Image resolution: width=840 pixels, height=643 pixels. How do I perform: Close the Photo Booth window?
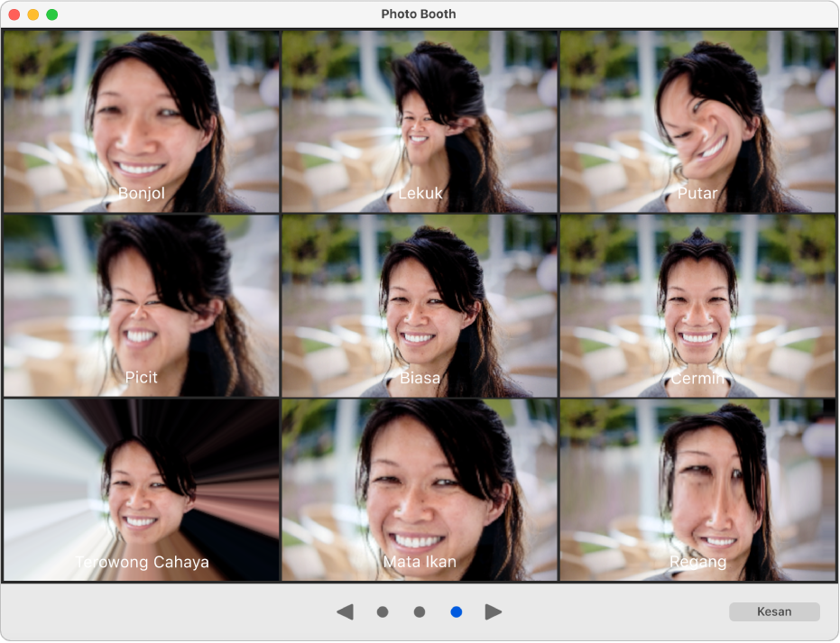(x=14, y=14)
